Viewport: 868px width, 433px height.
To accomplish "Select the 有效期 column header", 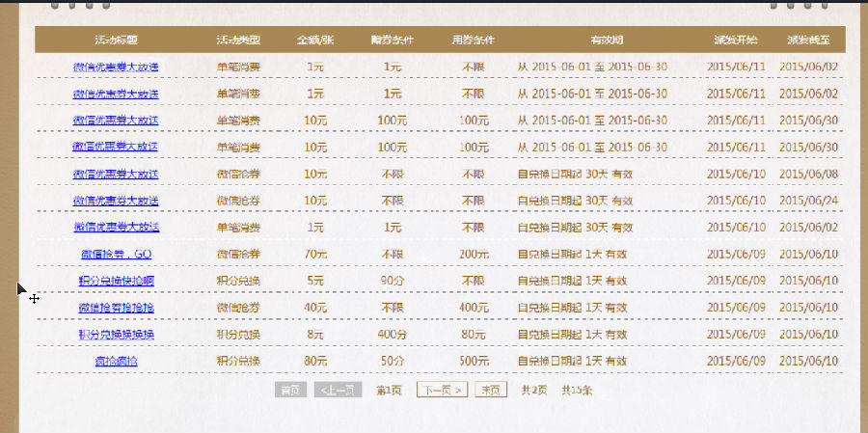I will point(607,41).
